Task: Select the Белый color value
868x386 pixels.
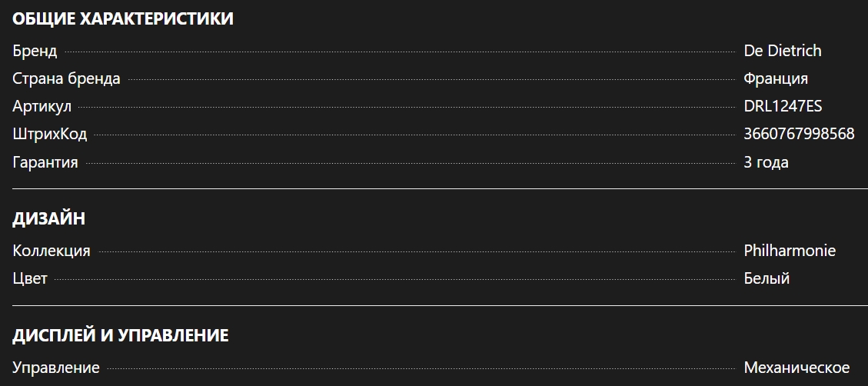Action: (767, 278)
